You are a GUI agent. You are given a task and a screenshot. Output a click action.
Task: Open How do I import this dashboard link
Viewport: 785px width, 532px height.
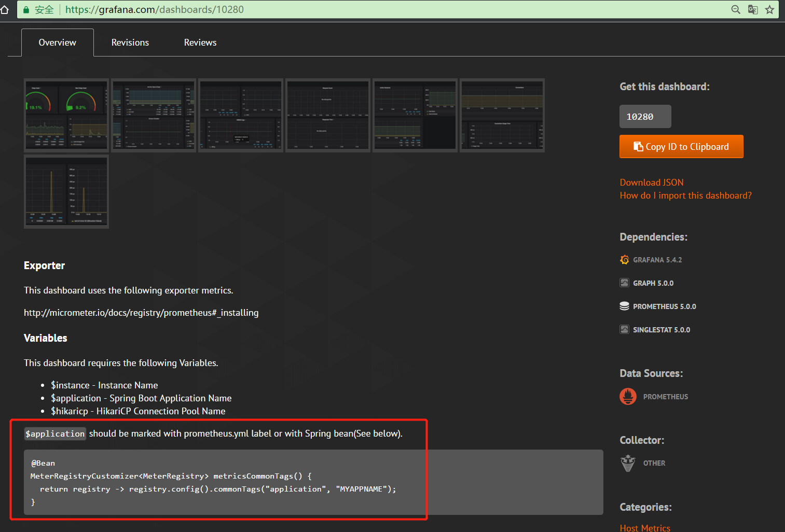point(685,195)
